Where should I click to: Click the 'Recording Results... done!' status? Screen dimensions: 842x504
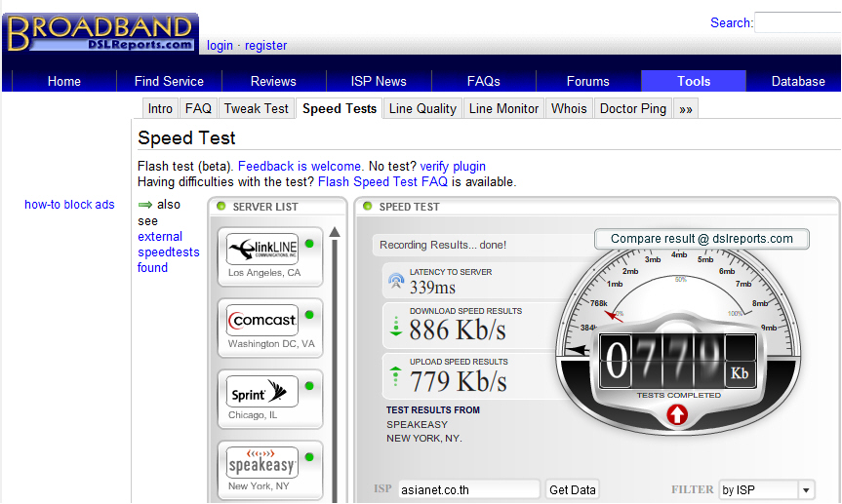(443, 245)
